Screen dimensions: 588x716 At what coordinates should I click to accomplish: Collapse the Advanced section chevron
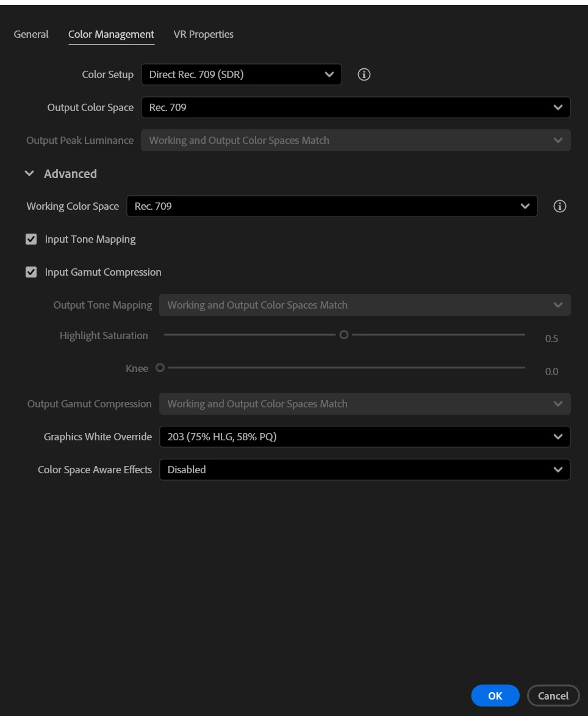click(x=29, y=174)
